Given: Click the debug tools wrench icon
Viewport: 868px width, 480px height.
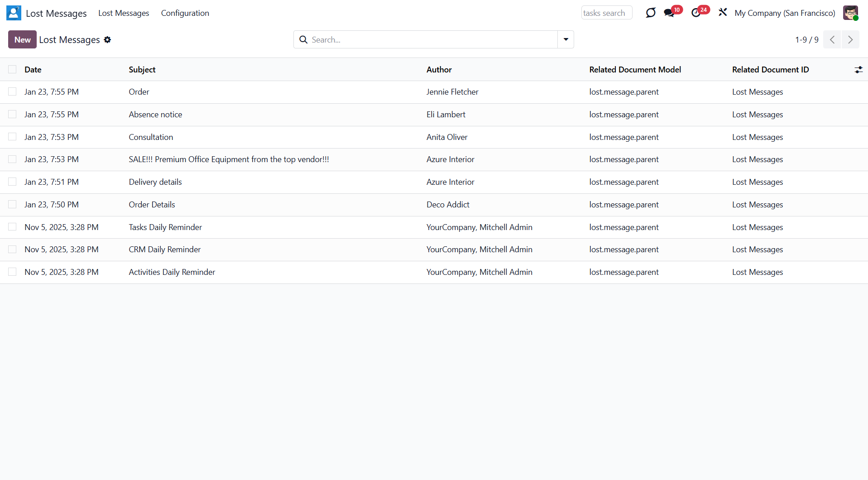Looking at the screenshot, I should coord(723,13).
